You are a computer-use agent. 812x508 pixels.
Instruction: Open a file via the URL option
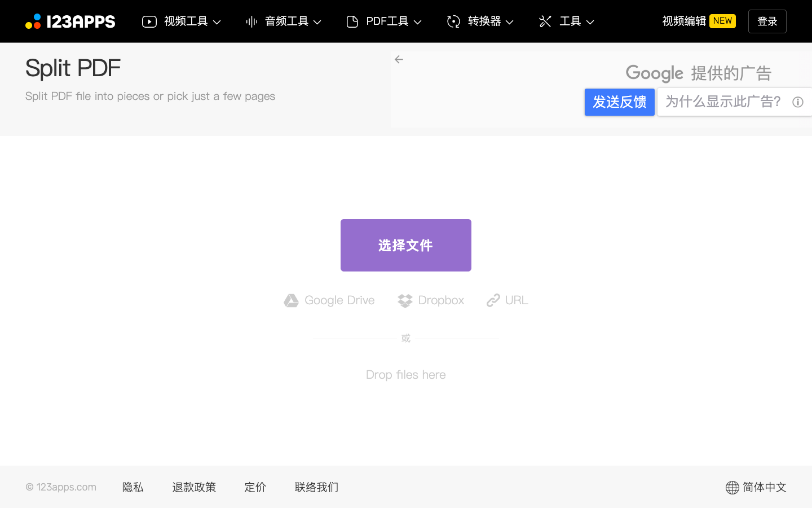(x=506, y=300)
